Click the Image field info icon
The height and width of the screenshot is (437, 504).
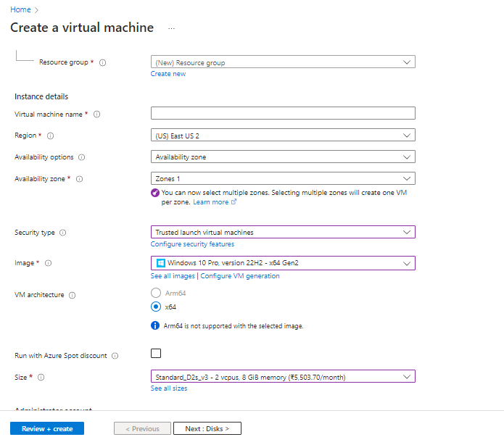pos(48,263)
